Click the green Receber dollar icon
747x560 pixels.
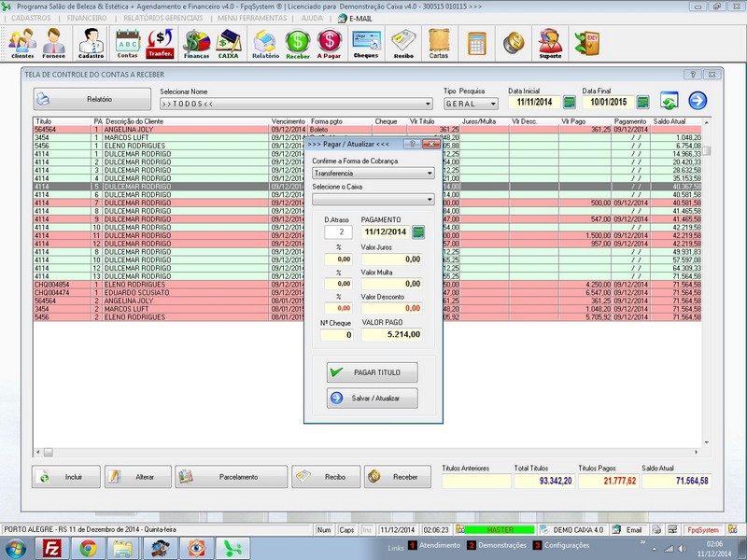pyautogui.click(x=297, y=43)
